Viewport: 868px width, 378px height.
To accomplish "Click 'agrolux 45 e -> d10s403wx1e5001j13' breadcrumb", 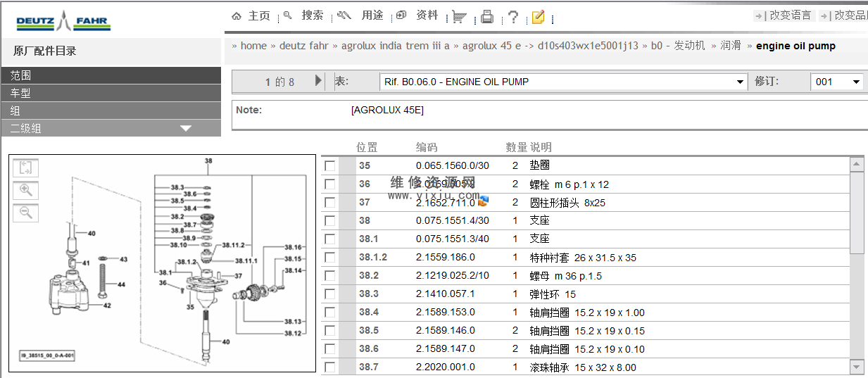I will pos(551,46).
